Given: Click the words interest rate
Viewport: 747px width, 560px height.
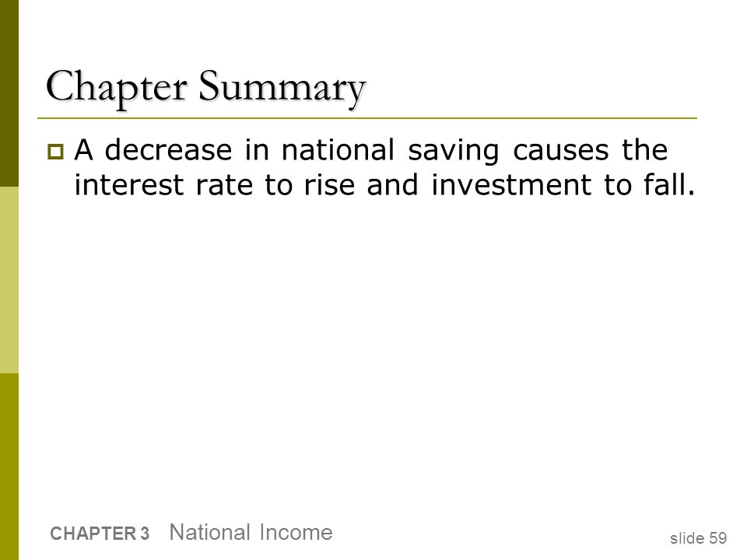Looking at the screenshot, I should 163,185.
